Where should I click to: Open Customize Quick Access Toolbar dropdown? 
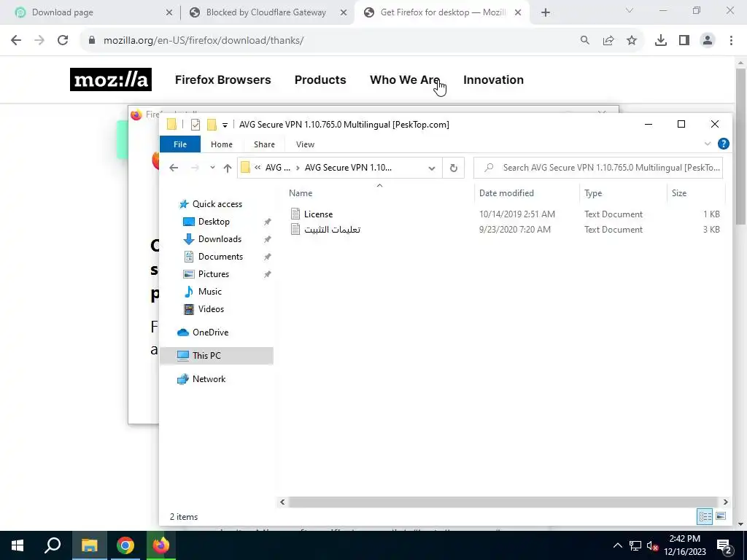[225, 125]
